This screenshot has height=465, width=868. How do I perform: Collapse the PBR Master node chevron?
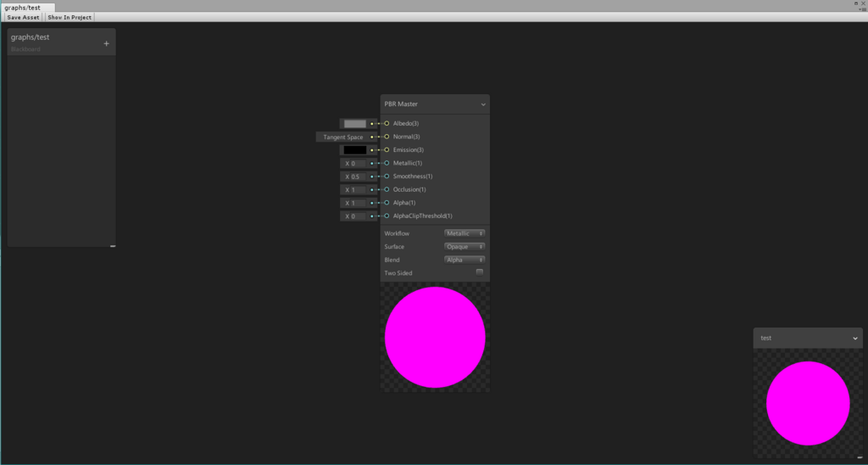point(482,104)
